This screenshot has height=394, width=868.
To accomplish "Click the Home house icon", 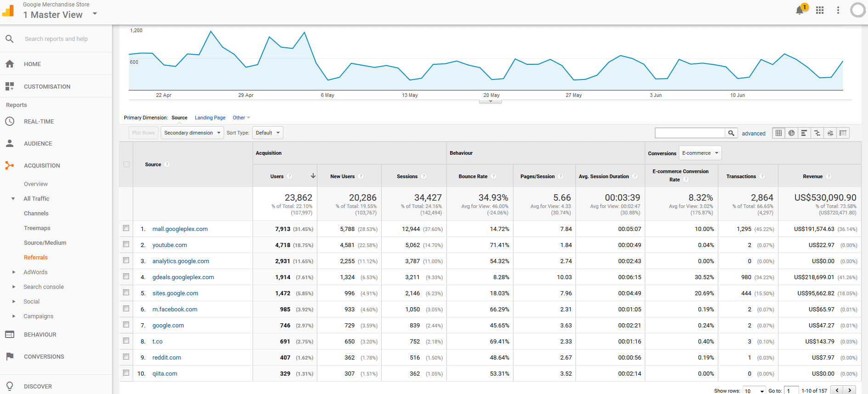I will tap(10, 64).
